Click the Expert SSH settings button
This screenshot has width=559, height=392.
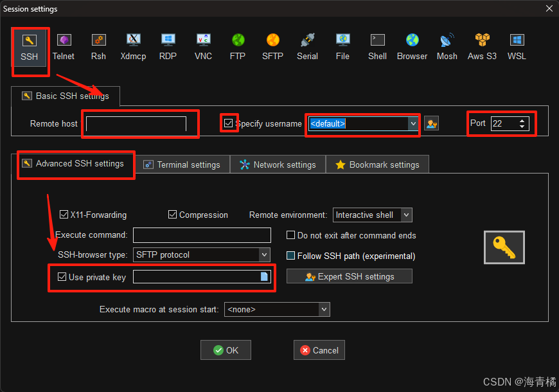click(x=349, y=276)
